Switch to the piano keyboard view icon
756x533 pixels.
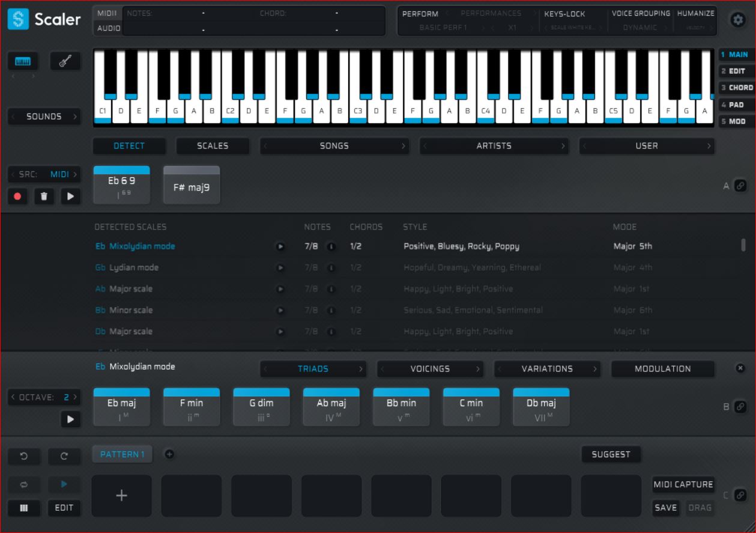[x=23, y=61]
